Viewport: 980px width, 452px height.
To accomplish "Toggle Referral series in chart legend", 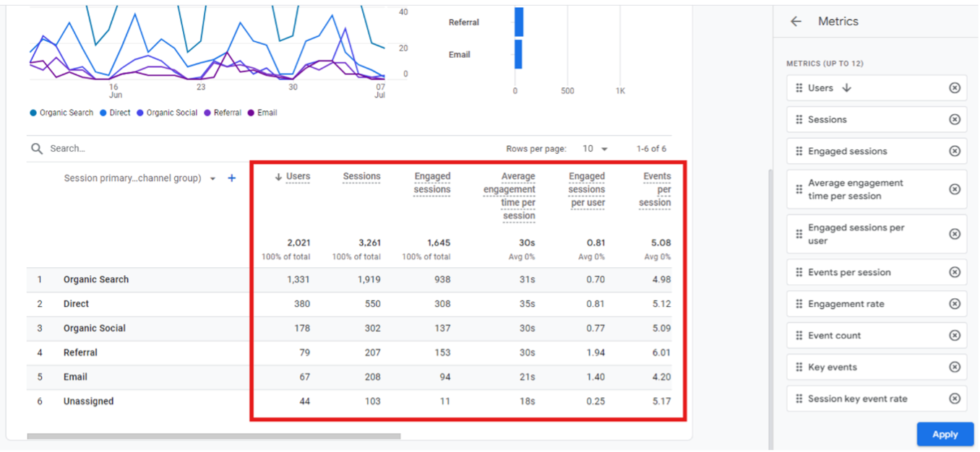I will point(223,113).
